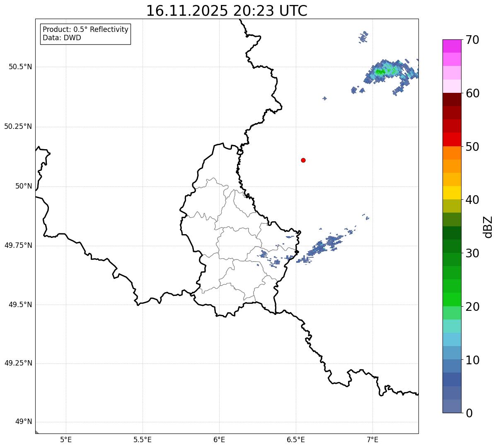498x448 pixels.
Task: Click the small isolated echo near 50.37°N 6.7°E
Action: coord(324,98)
